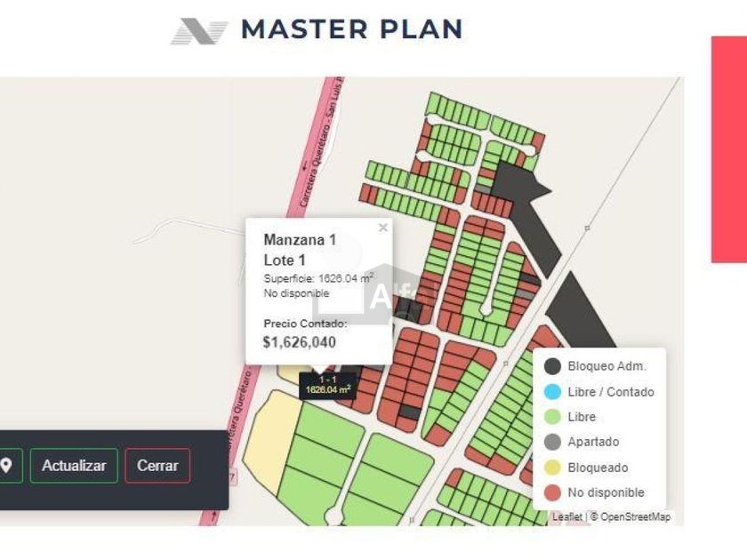The width and height of the screenshot is (747, 560).
Task: Close the Manzana 1 Lote 1 popup
Action: pos(382,228)
